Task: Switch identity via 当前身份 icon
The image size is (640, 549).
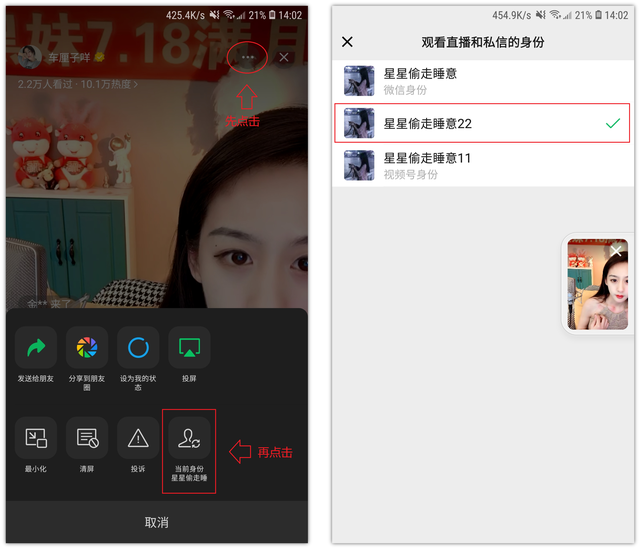Action: coord(189,438)
